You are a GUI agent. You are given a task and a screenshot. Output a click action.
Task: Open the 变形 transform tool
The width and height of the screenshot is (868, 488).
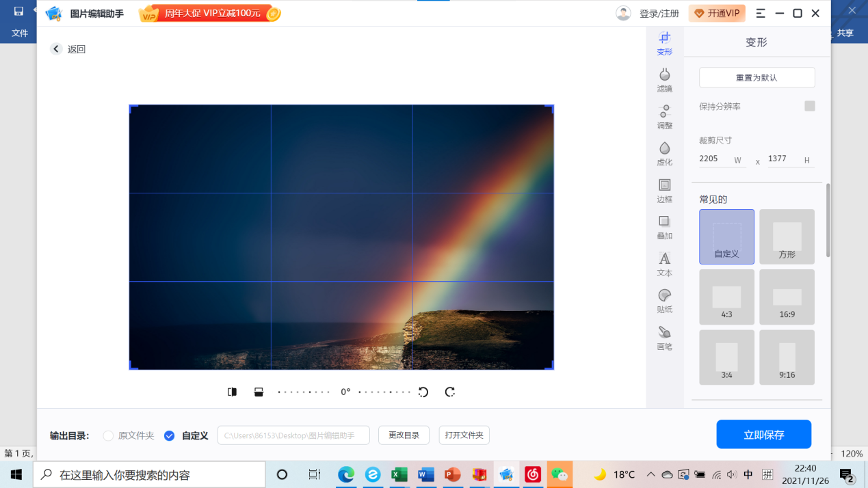click(664, 43)
